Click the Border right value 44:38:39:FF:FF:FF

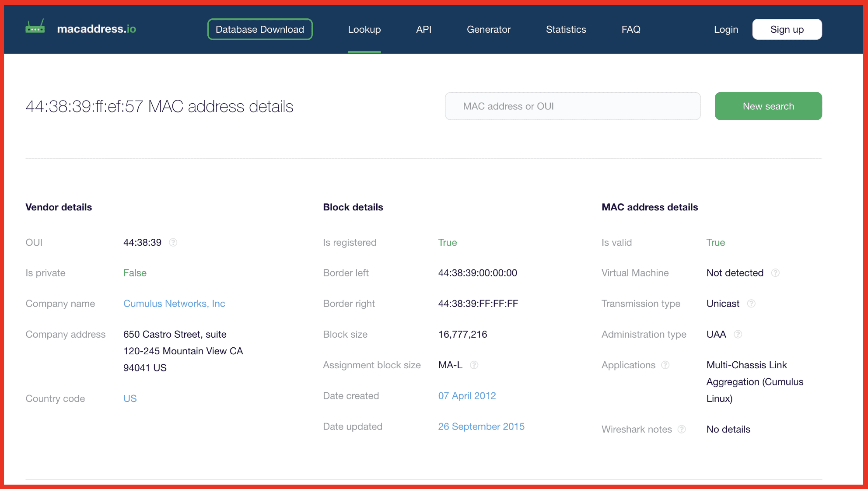tap(478, 304)
